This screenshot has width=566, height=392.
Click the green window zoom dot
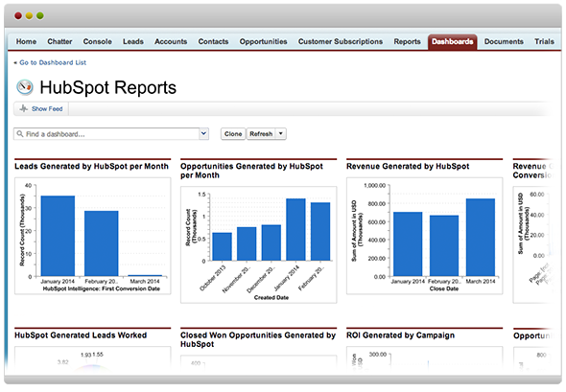pyautogui.click(x=40, y=15)
